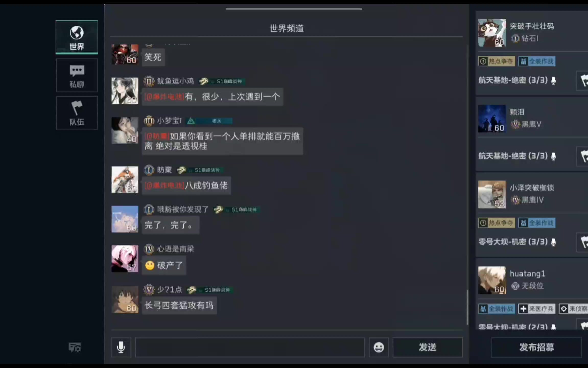Tap the 全装作战 tag under huatang1
588x368 pixels.
497,309
